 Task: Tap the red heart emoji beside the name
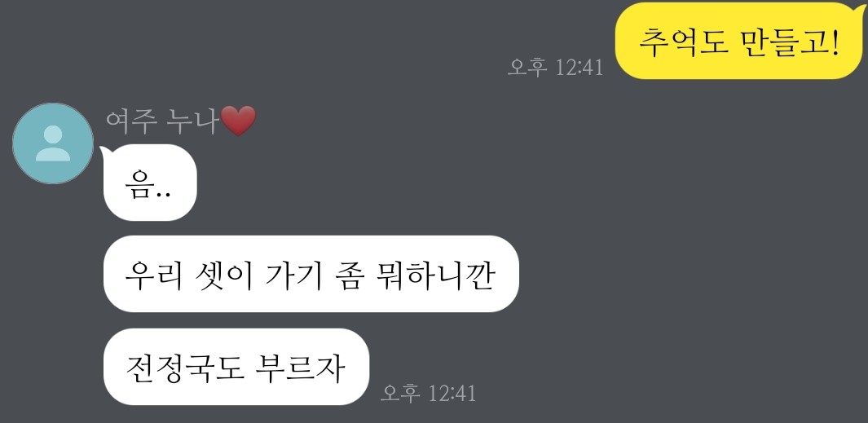[x=238, y=121]
